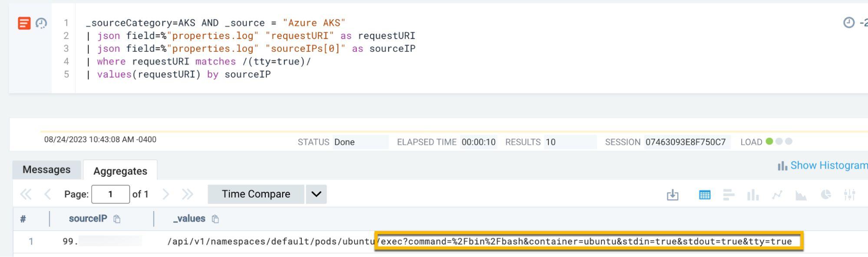The height and width of the screenshot is (257, 868).
Task: Switch to the Messages tab
Action: pyautogui.click(x=46, y=170)
